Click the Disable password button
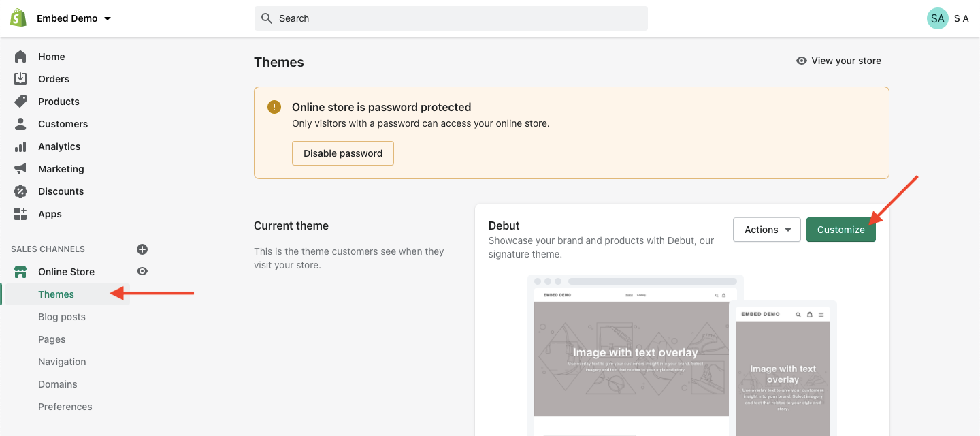 343,153
